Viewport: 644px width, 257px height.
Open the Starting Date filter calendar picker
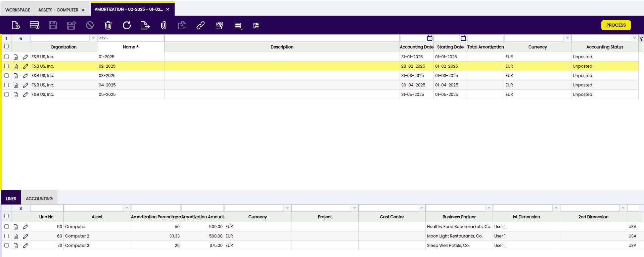[463, 38]
